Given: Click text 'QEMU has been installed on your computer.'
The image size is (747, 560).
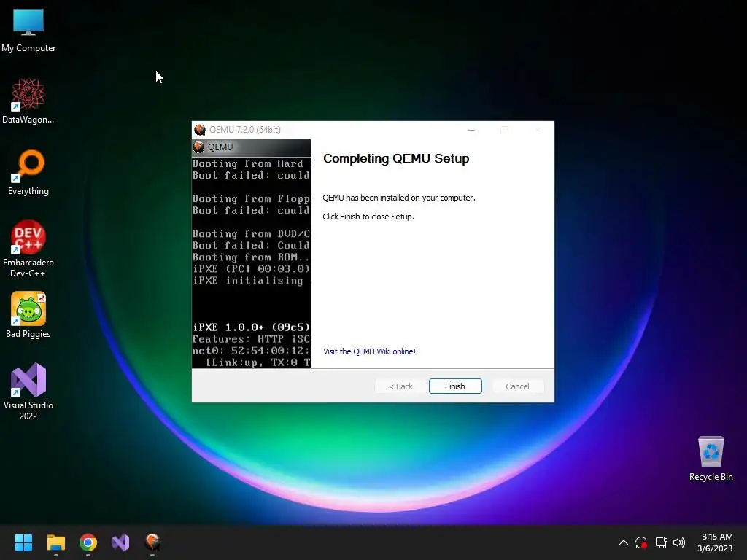Looking at the screenshot, I should coord(399,198).
